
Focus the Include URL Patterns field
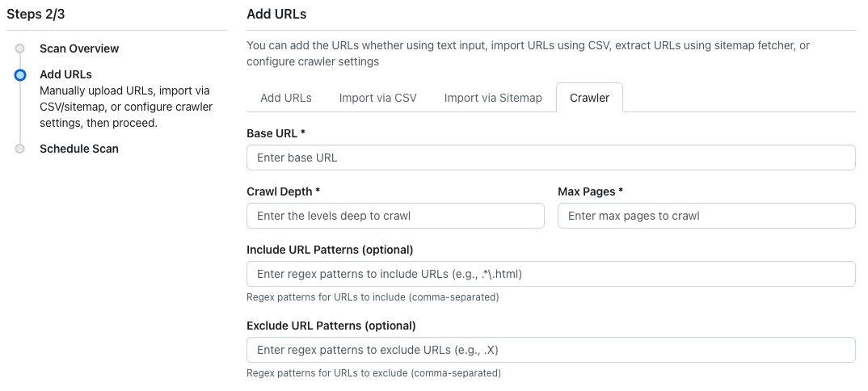pyautogui.click(x=550, y=274)
